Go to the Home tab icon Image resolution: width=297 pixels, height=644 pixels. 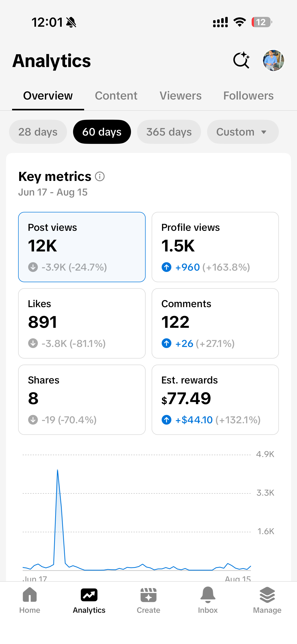30,595
